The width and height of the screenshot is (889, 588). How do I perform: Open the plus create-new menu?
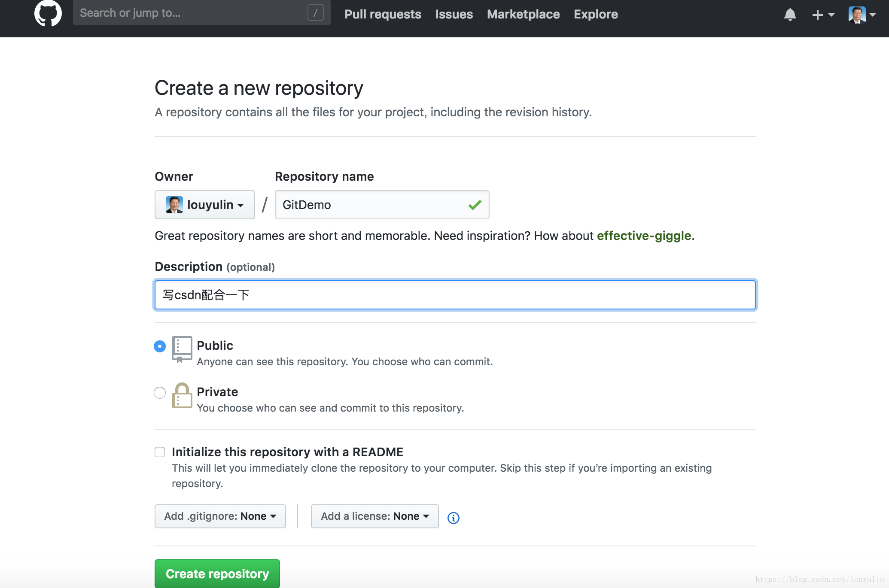(x=823, y=15)
